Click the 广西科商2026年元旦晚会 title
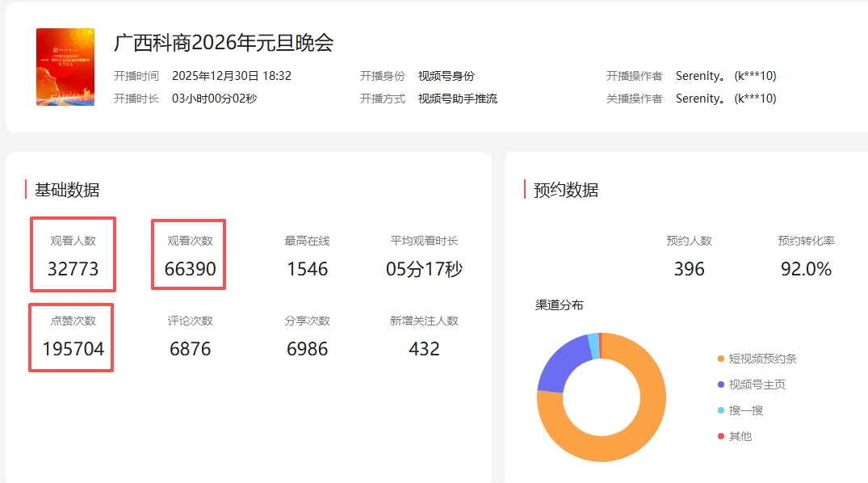The width and height of the screenshot is (868, 483). 224,43
